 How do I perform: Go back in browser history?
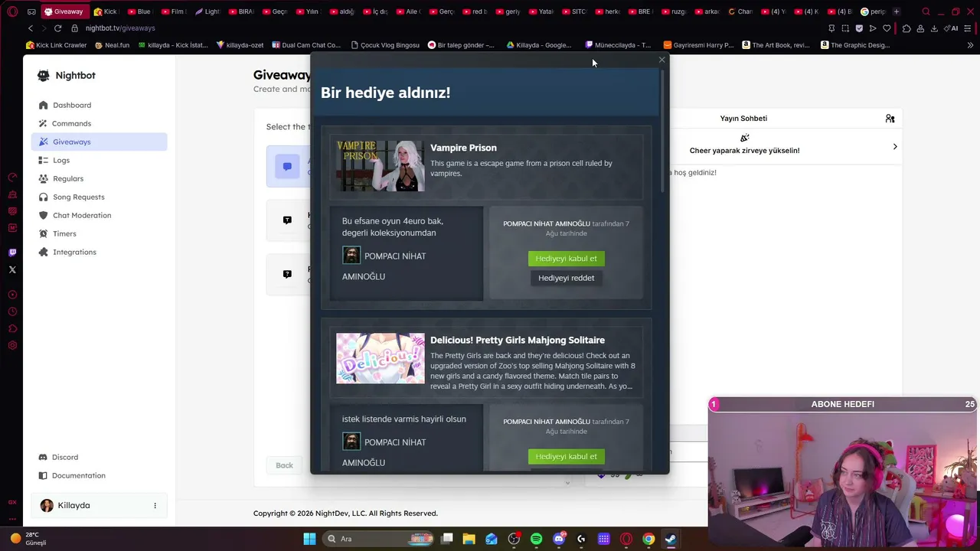pyautogui.click(x=31, y=28)
